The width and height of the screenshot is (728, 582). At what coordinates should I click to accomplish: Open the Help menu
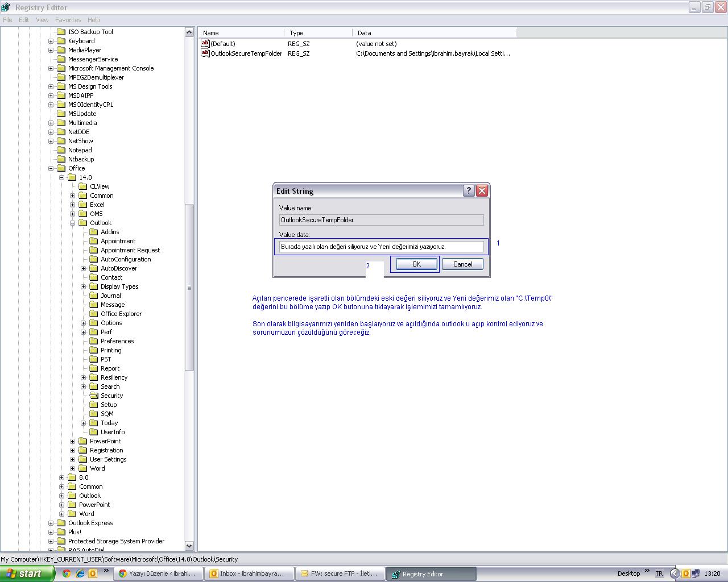[94, 20]
